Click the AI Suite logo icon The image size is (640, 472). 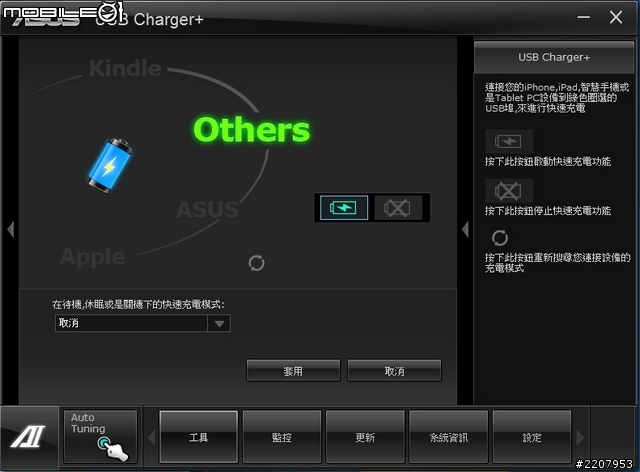coord(29,436)
